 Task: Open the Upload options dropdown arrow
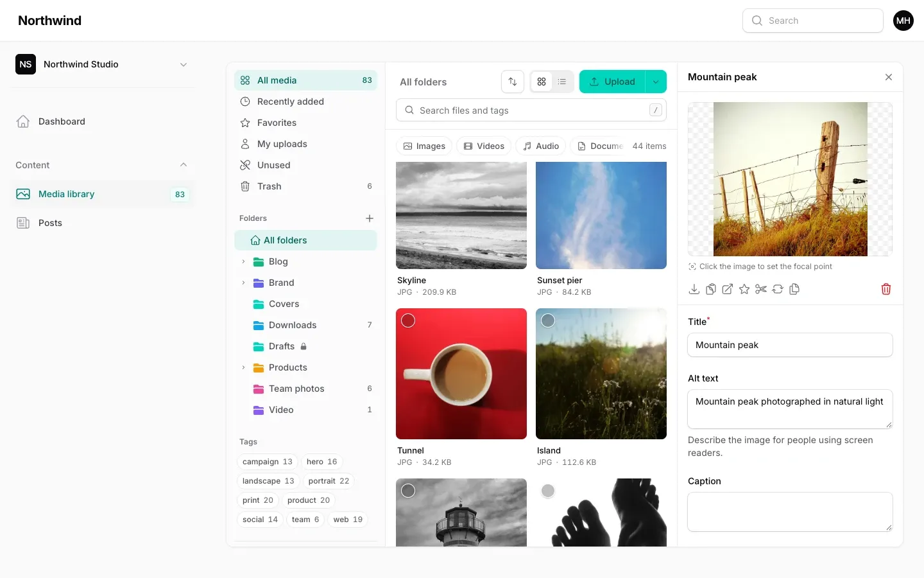click(656, 82)
